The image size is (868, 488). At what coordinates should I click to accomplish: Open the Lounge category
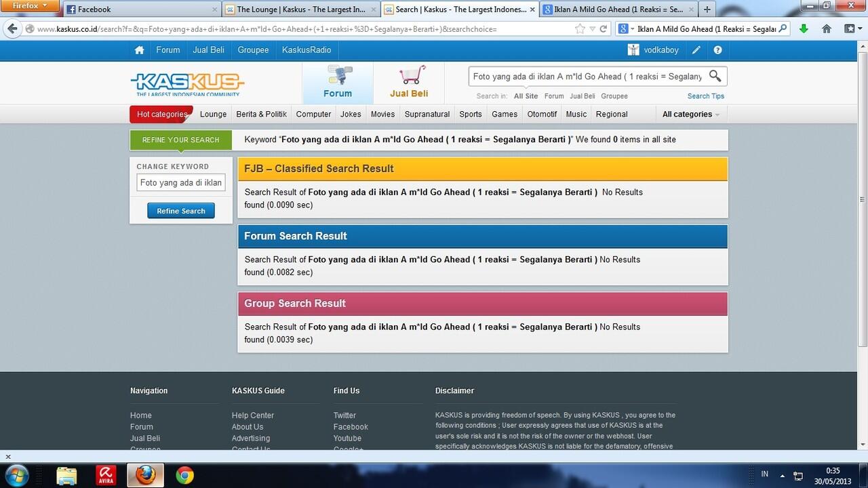(213, 115)
